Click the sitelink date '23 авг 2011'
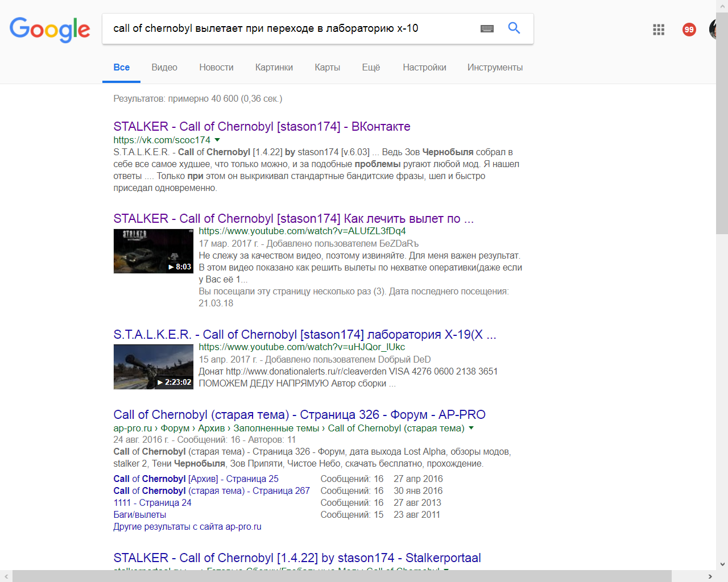Viewport: 728px width, 582px height. [x=417, y=515]
